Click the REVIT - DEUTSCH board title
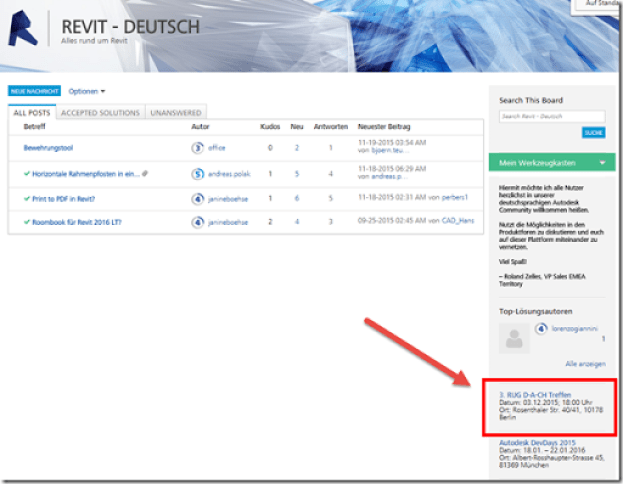Viewport: 623px width, 484px height. coord(130,27)
